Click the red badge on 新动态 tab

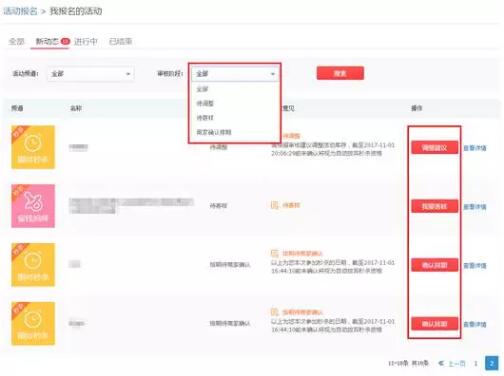pyautogui.click(x=65, y=41)
